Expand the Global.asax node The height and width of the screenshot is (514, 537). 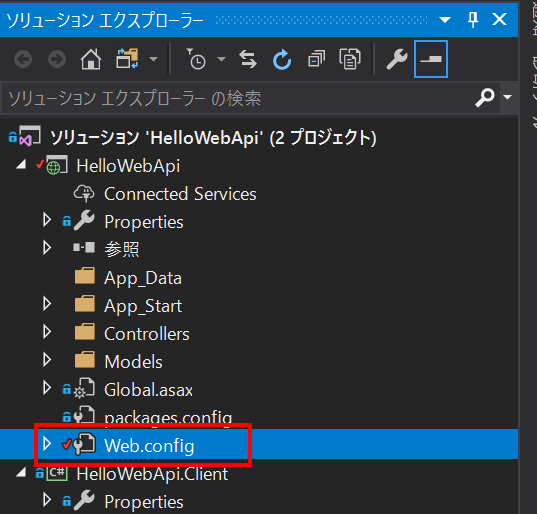point(47,388)
